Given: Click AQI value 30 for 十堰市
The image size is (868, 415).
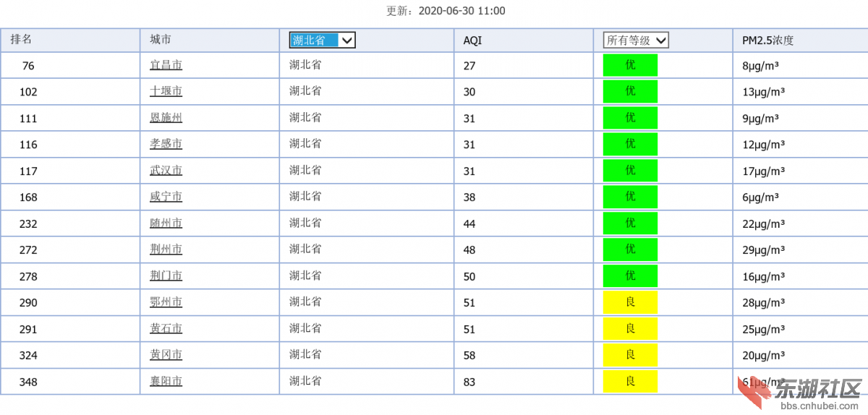Looking at the screenshot, I should [469, 92].
